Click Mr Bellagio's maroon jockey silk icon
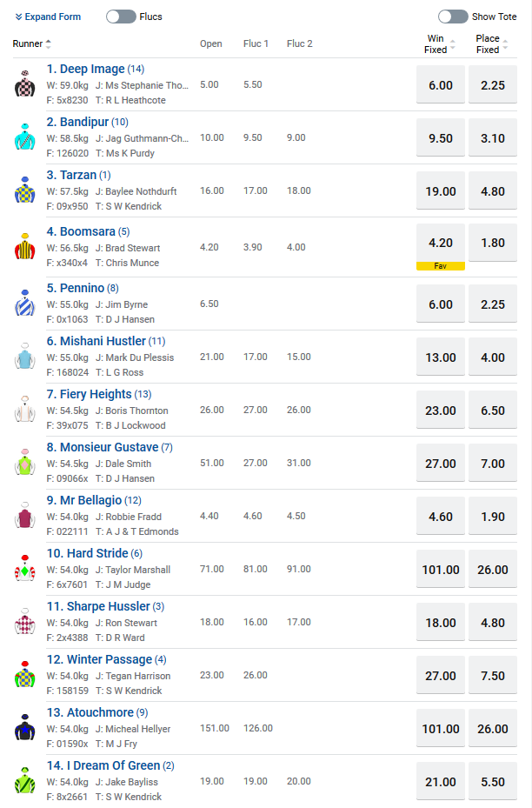 point(24,515)
